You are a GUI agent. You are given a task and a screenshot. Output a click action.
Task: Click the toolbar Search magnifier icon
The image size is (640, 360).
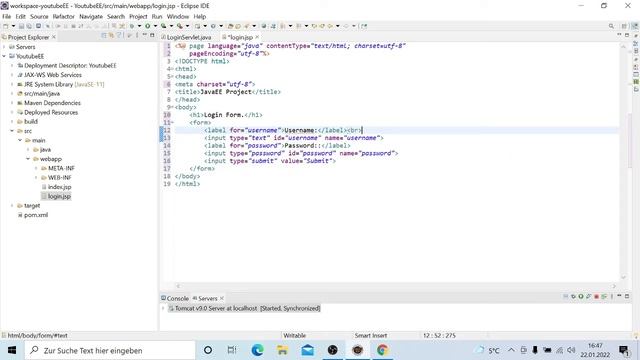point(611,26)
